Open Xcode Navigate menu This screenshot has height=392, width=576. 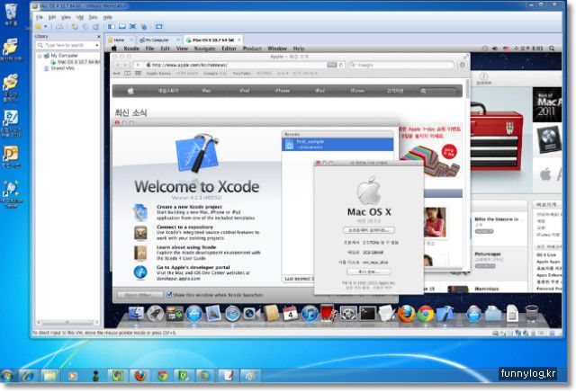click(204, 49)
